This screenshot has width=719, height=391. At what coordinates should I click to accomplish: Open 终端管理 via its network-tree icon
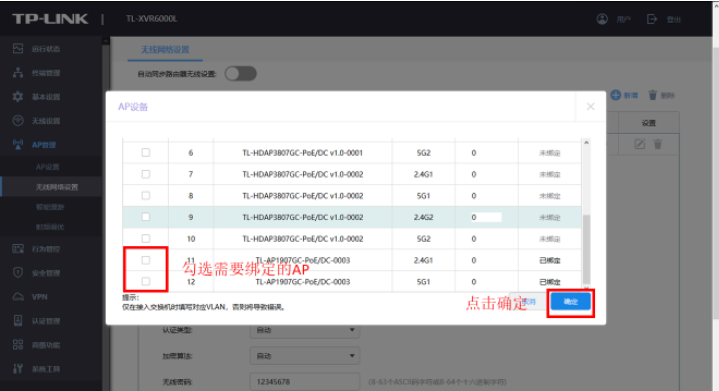(x=18, y=72)
